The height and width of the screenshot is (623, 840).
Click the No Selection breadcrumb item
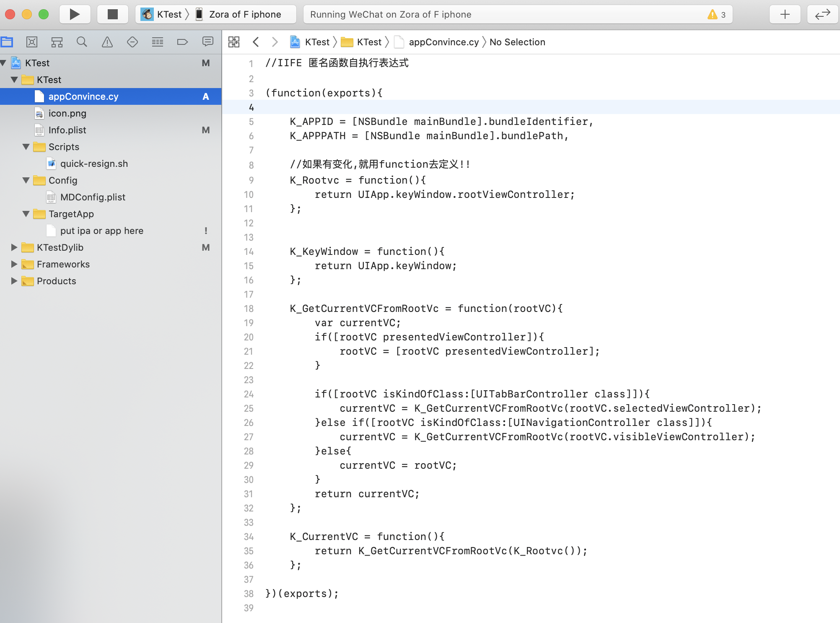pyautogui.click(x=517, y=42)
